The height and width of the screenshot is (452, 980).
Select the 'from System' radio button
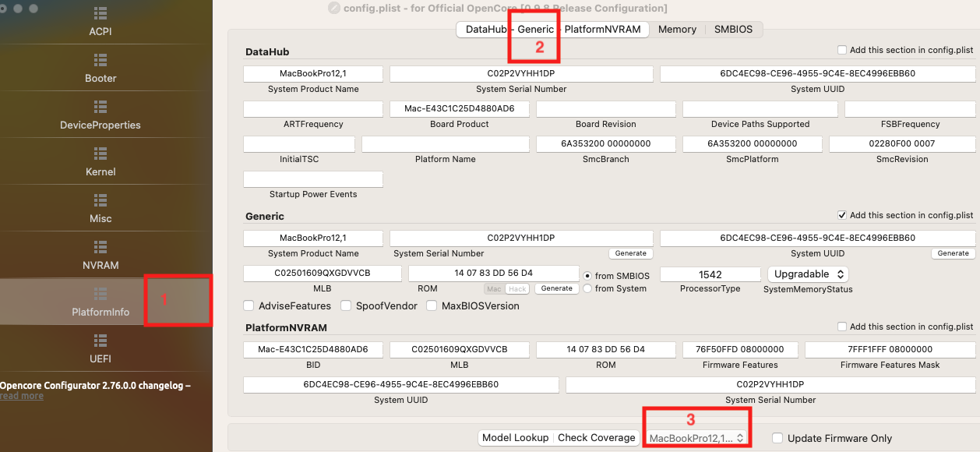(588, 288)
